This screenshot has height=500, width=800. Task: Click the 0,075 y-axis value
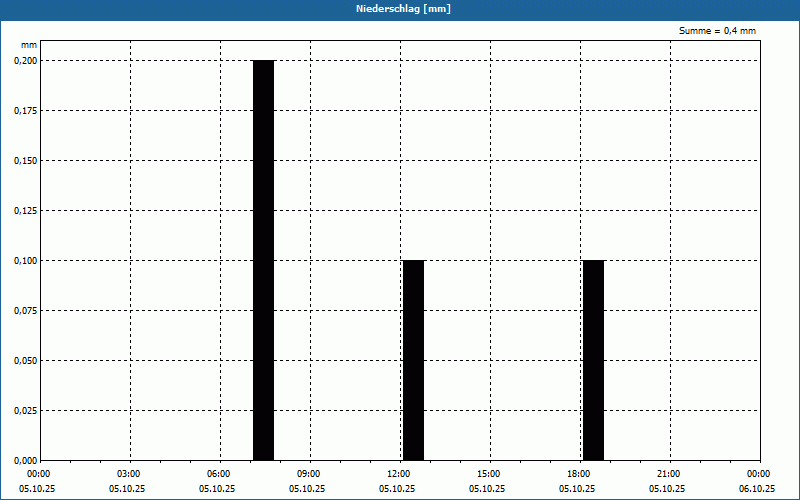[x=26, y=311]
